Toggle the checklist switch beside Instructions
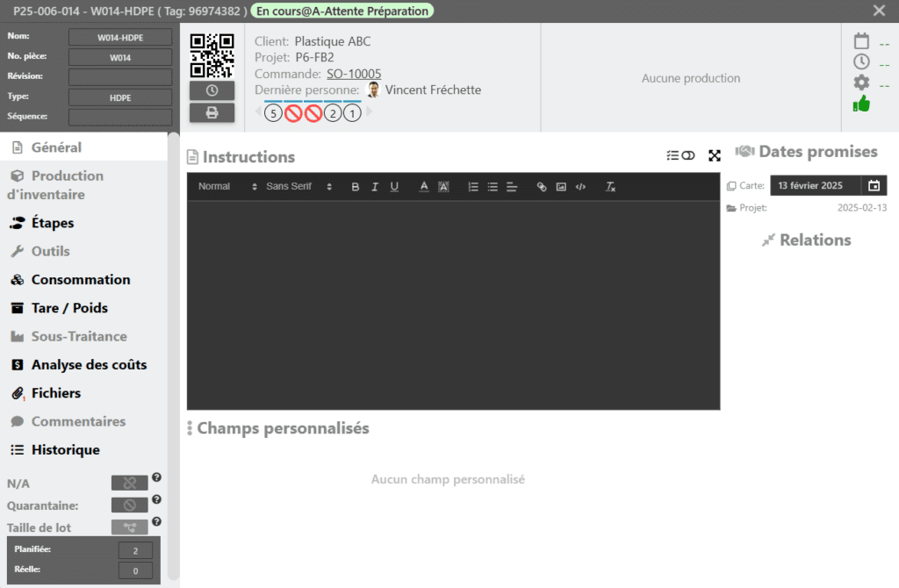Image resolution: width=899 pixels, height=588 pixels. point(680,155)
